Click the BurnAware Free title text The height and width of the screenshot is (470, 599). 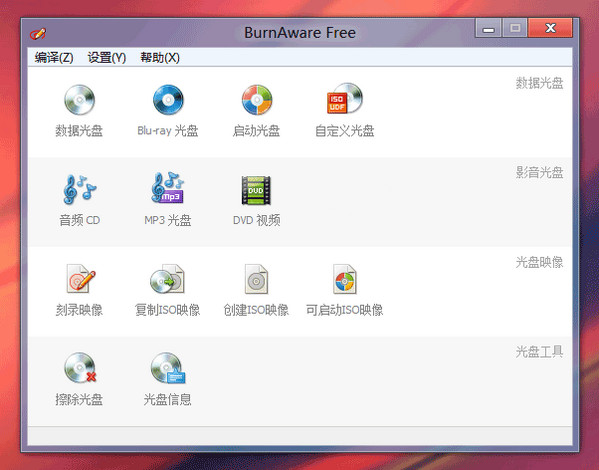(300, 32)
